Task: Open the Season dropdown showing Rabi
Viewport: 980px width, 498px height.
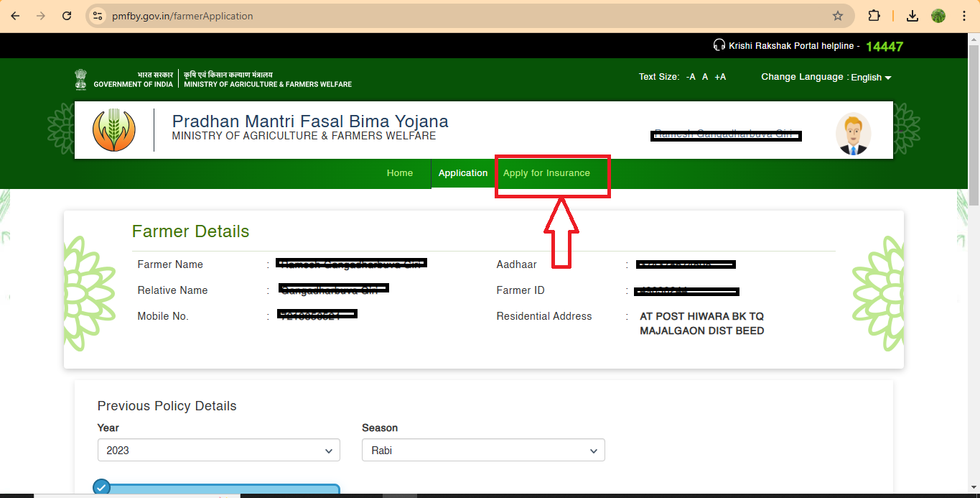Action: tap(482, 450)
